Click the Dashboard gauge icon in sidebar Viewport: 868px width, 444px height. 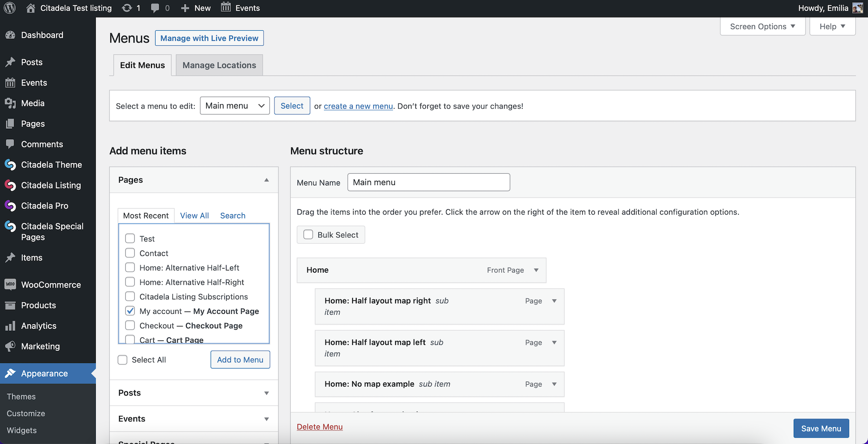[x=10, y=35]
